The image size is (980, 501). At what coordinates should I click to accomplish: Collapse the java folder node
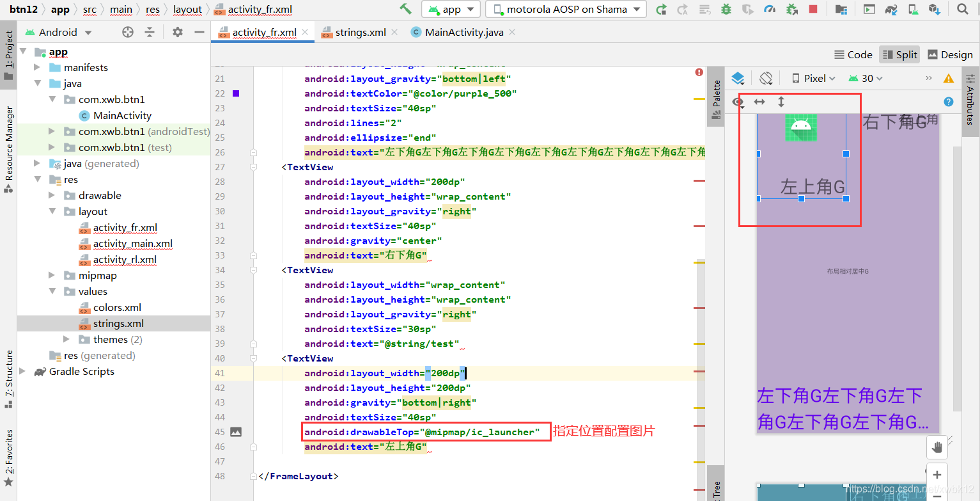(36, 83)
